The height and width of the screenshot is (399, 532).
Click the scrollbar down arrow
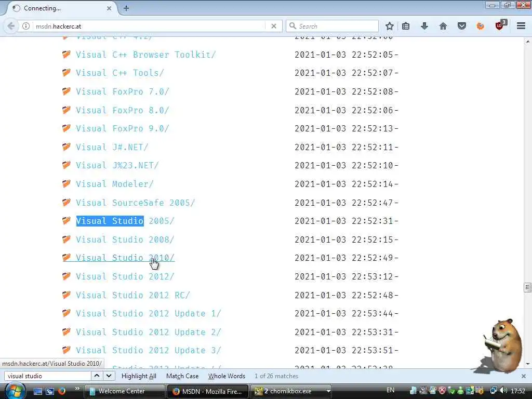(527, 364)
